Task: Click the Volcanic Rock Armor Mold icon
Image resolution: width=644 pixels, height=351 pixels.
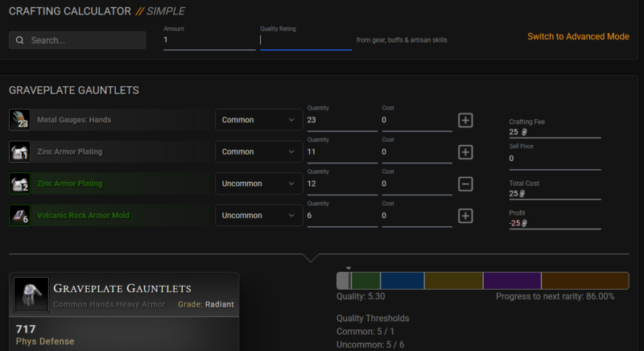Action: (x=19, y=215)
